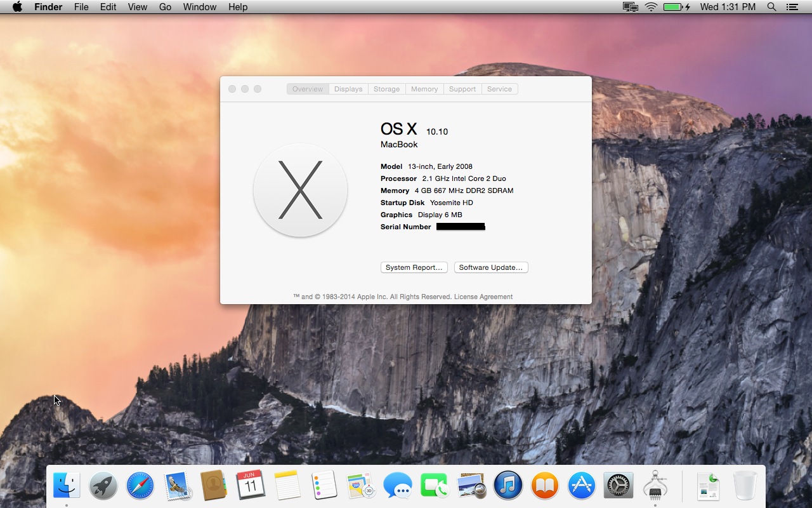812x508 pixels.
Task: Switch to Memory tab
Action: (x=424, y=89)
